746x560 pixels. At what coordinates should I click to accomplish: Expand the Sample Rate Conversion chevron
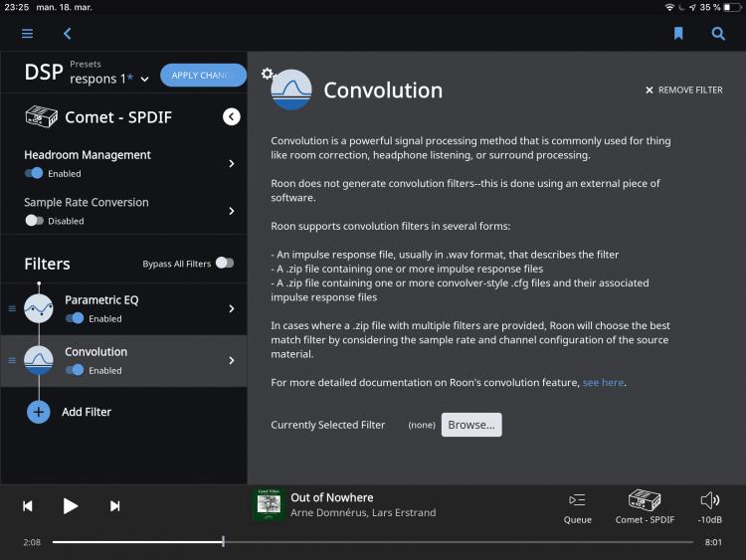point(231,211)
